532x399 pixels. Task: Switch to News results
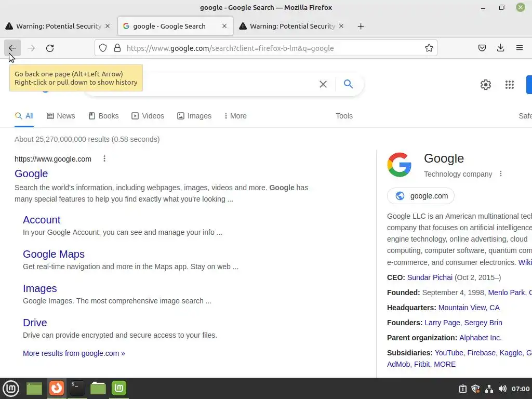click(x=61, y=116)
